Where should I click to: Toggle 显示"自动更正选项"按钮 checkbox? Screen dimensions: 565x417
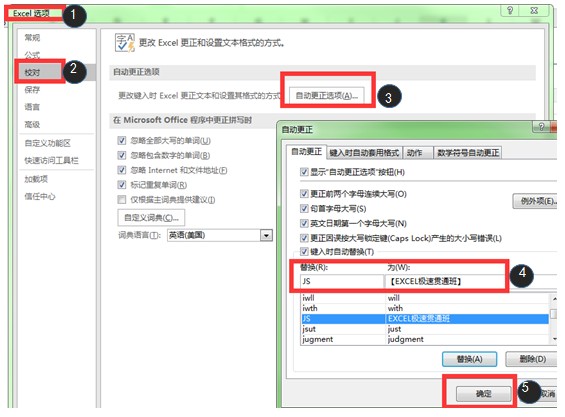[304, 172]
